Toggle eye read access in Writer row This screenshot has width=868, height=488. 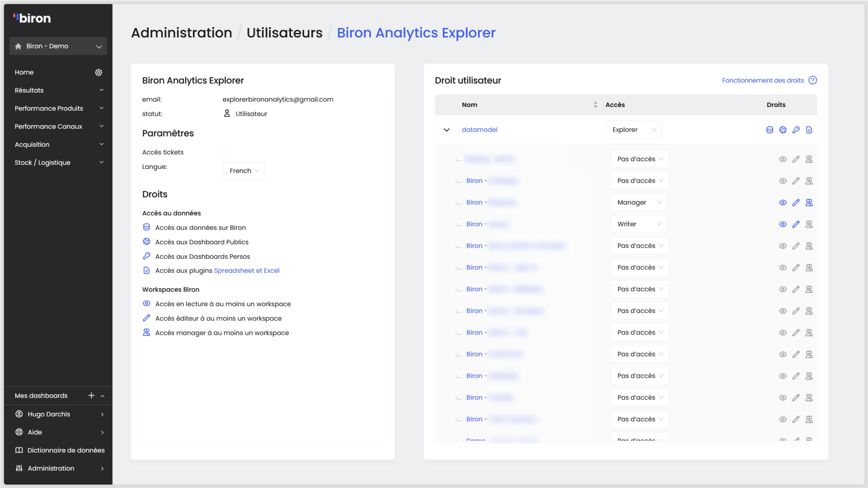783,224
